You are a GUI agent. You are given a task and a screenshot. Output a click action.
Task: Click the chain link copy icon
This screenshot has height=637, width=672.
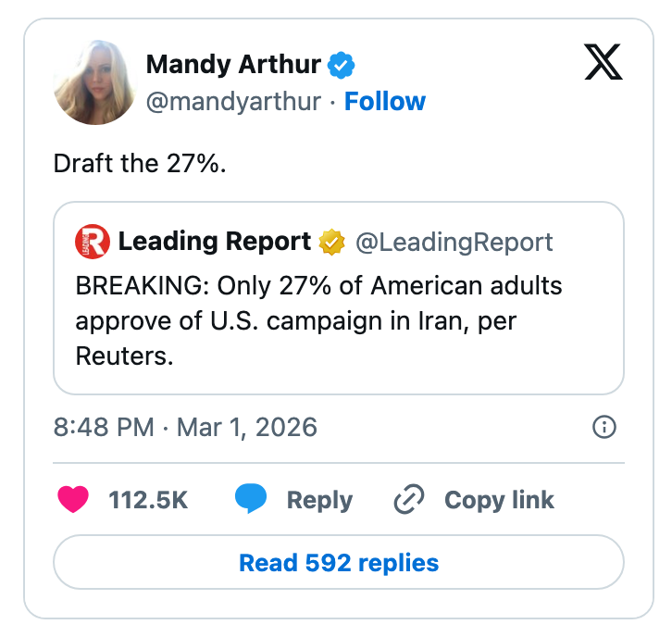408,500
